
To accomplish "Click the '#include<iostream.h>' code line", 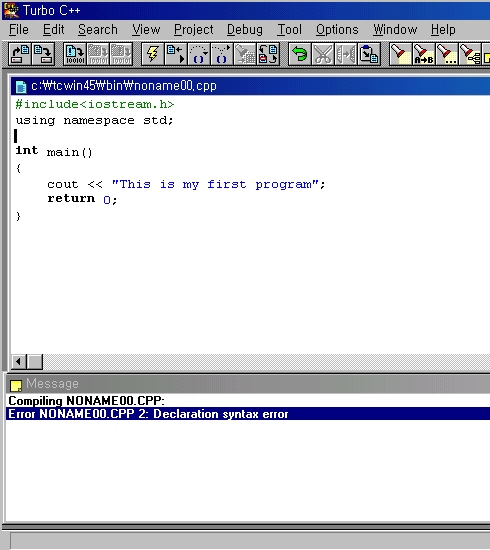I will click(x=95, y=105).
